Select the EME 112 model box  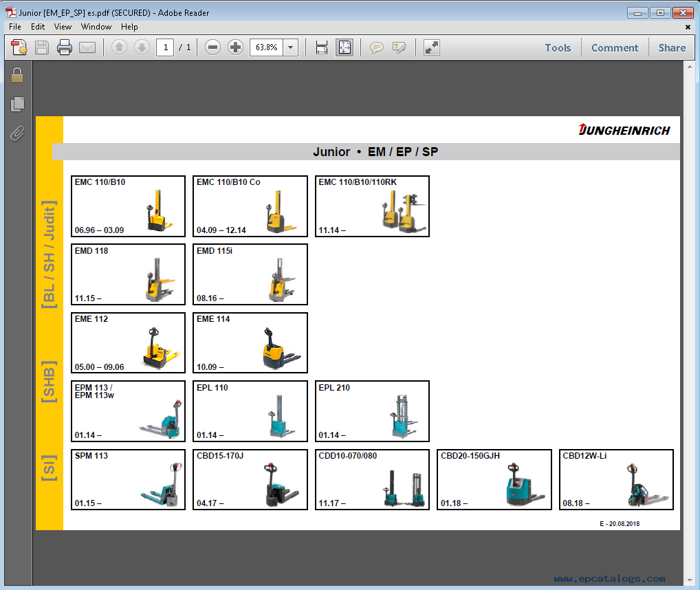pyautogui.click(x=128, y=342)
